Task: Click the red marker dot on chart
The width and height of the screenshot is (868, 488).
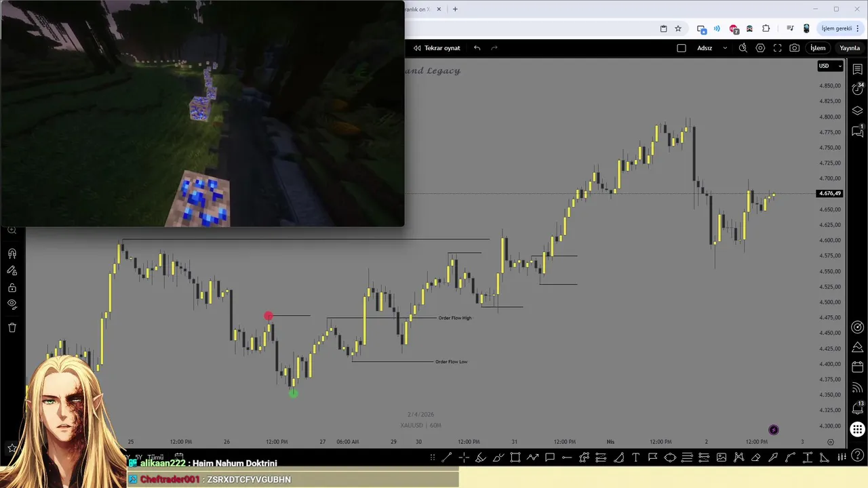Action: (x=269, y=316)
